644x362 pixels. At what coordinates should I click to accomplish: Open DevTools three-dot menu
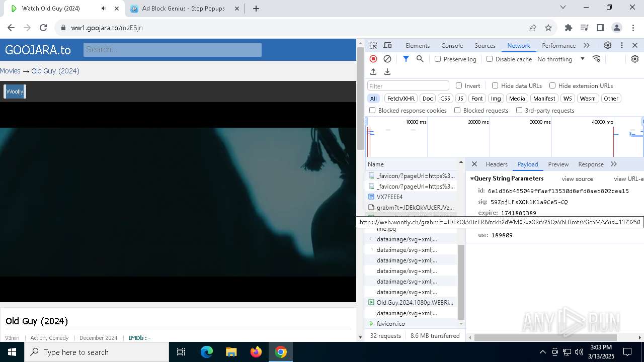click(622, 45)
